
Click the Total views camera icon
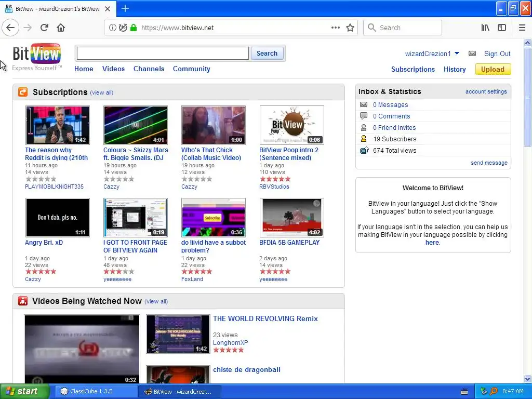tap(364, 150)
